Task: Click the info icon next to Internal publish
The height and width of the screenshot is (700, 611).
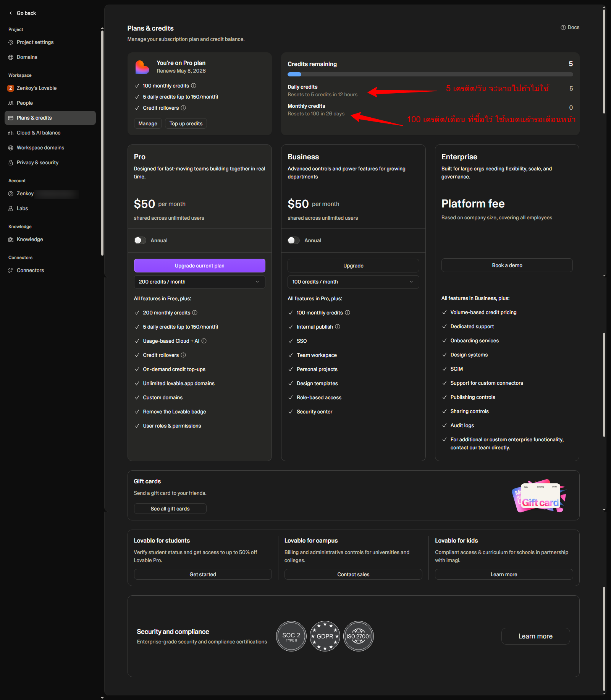Action: pos(338,327)
